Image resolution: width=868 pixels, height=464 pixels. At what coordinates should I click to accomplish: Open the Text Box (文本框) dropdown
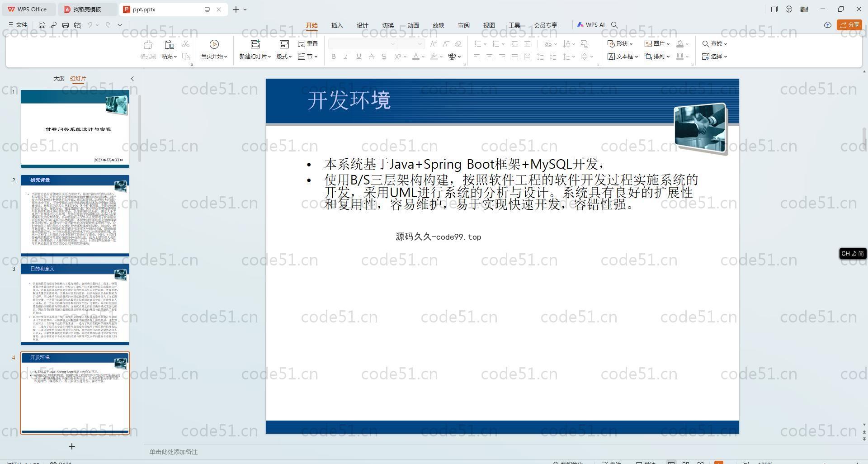(623, 57)
